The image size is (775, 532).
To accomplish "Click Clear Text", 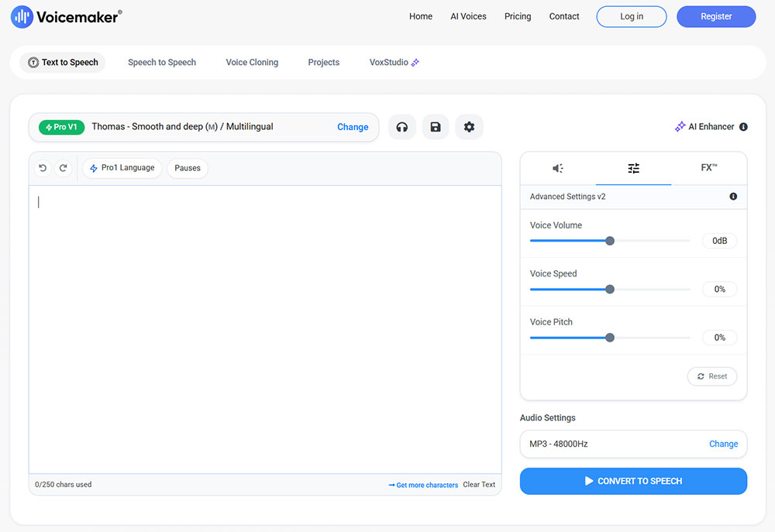I will click(x=479, y=485).
